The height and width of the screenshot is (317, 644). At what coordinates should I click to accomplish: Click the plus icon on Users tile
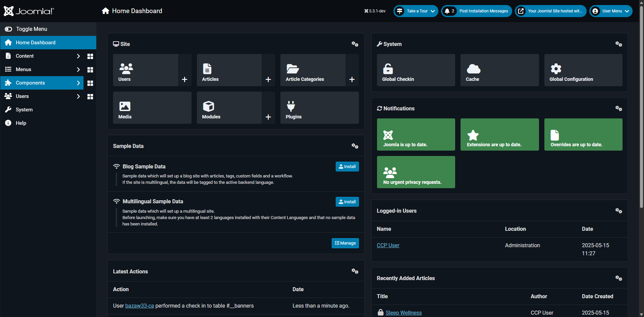(184, 80)
